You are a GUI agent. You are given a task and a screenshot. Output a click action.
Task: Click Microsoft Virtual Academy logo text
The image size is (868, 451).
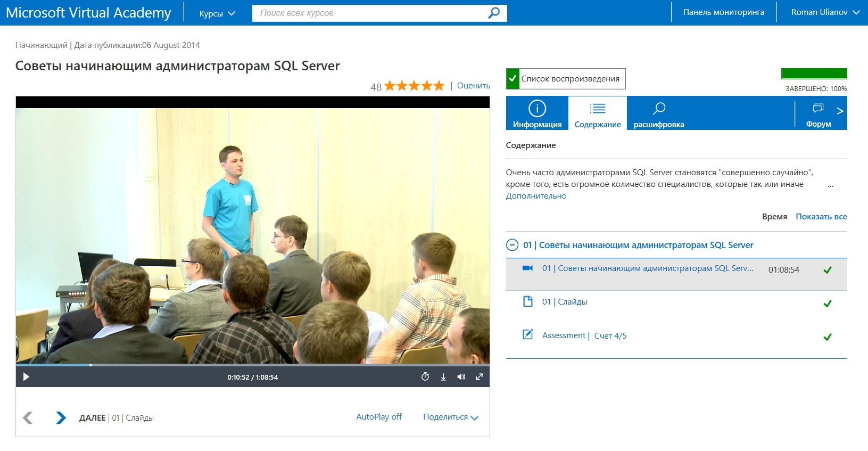tap(88, 13)
